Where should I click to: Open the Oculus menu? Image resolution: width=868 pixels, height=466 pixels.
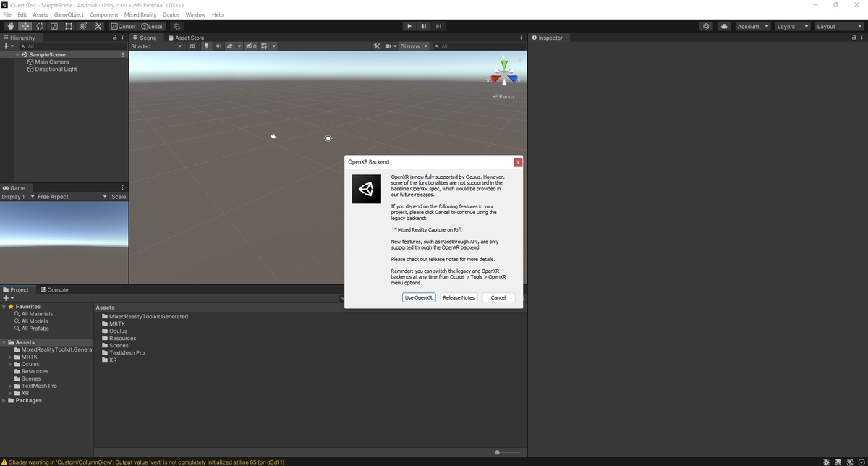point(171,14)
